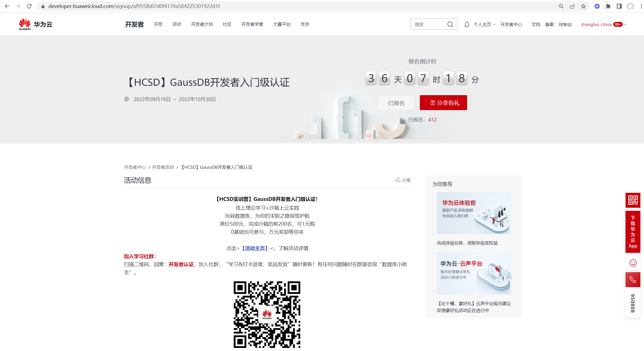644x351 pixels.
Task: Open the 大赛平台 menu item
Action: (282, 24)
